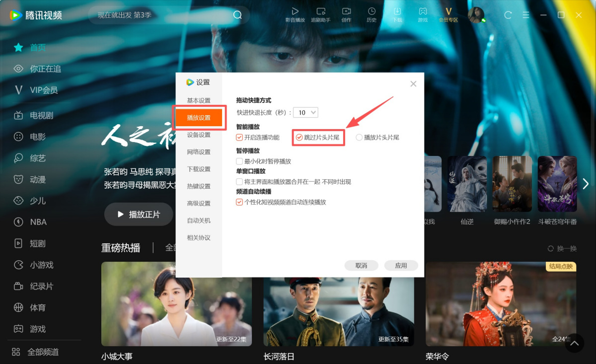Open the title bar menu dropdown arrow
Screen dimensions: 596x364
(525, 15)
